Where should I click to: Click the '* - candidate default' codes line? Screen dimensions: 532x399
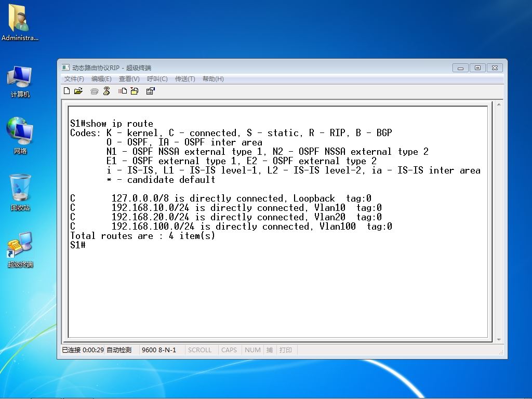(161, 179)
